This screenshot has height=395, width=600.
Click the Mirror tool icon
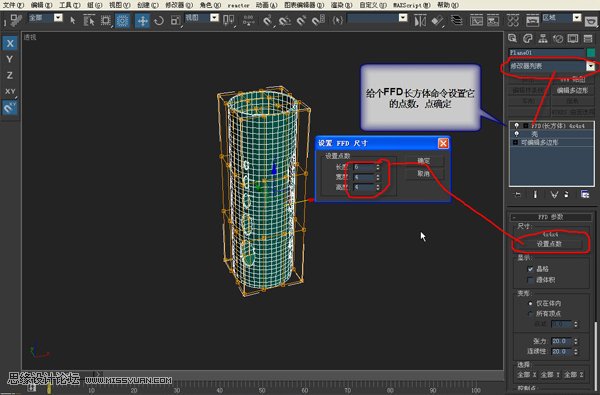420,20
